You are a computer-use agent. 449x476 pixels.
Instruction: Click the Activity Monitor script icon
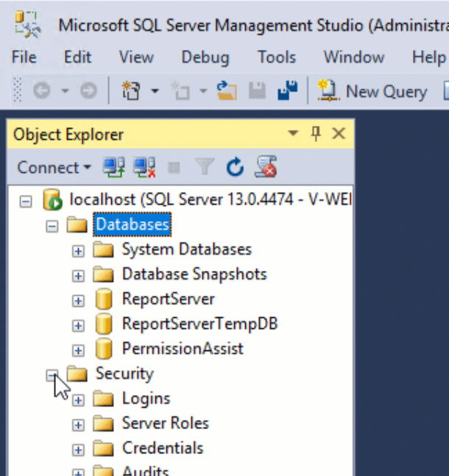click(x=266, y=166)
